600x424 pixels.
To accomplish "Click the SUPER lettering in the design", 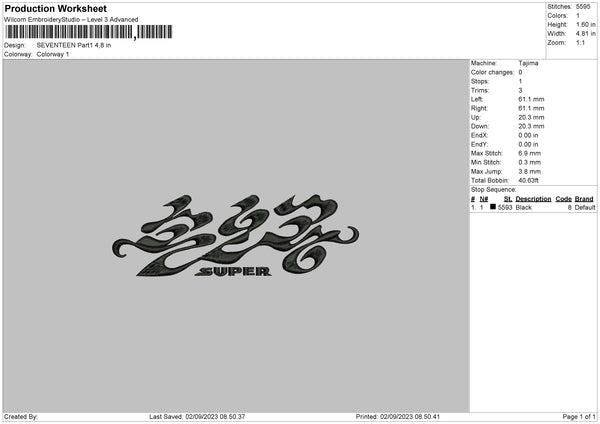I will 233,272.
